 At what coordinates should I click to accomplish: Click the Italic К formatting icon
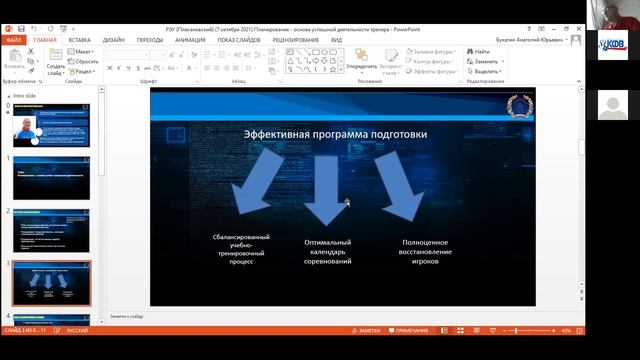click(x=119, y=68)
